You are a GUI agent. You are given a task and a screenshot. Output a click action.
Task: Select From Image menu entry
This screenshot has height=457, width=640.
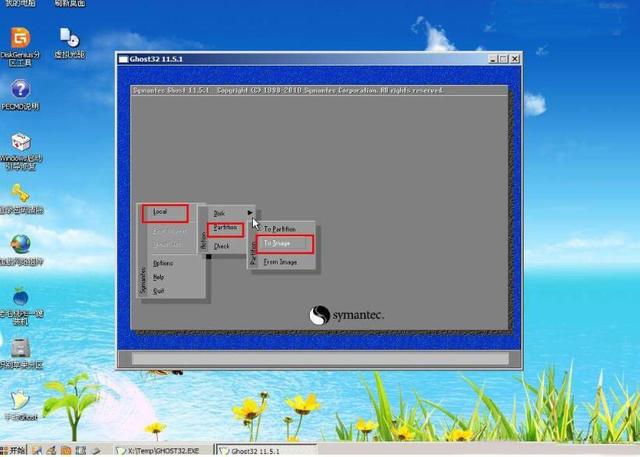281,262
